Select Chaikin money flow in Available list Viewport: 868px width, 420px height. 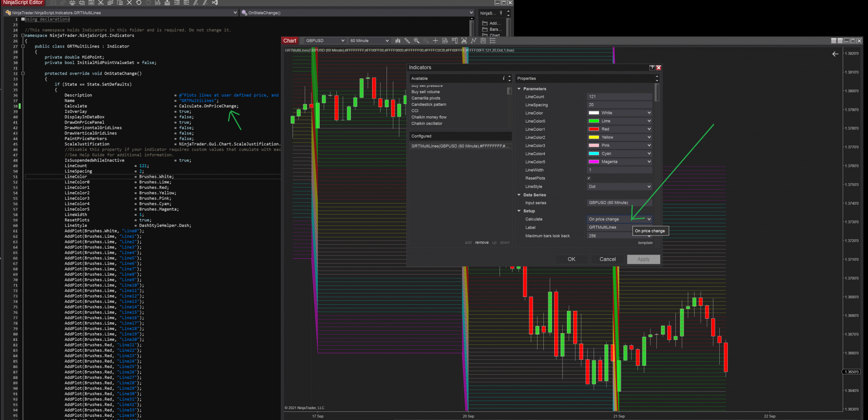pos(429,117)
